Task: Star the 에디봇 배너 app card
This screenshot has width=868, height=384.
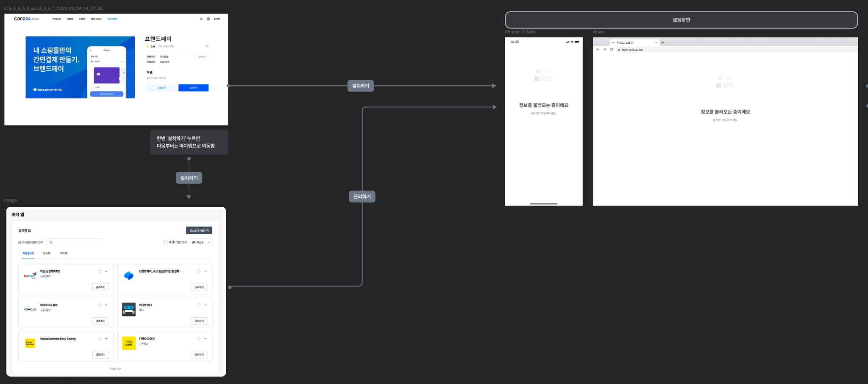Action: (199, 305)
